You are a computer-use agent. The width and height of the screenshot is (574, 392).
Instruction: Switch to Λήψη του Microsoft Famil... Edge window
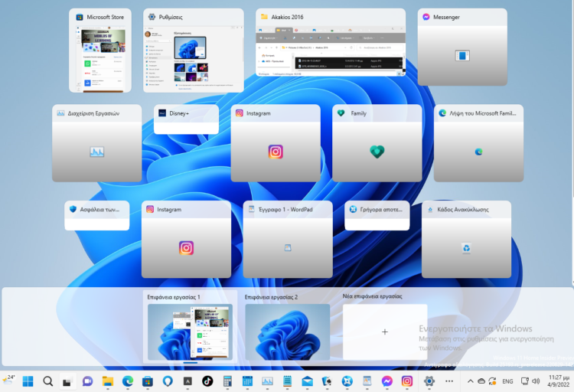[478, 143]
